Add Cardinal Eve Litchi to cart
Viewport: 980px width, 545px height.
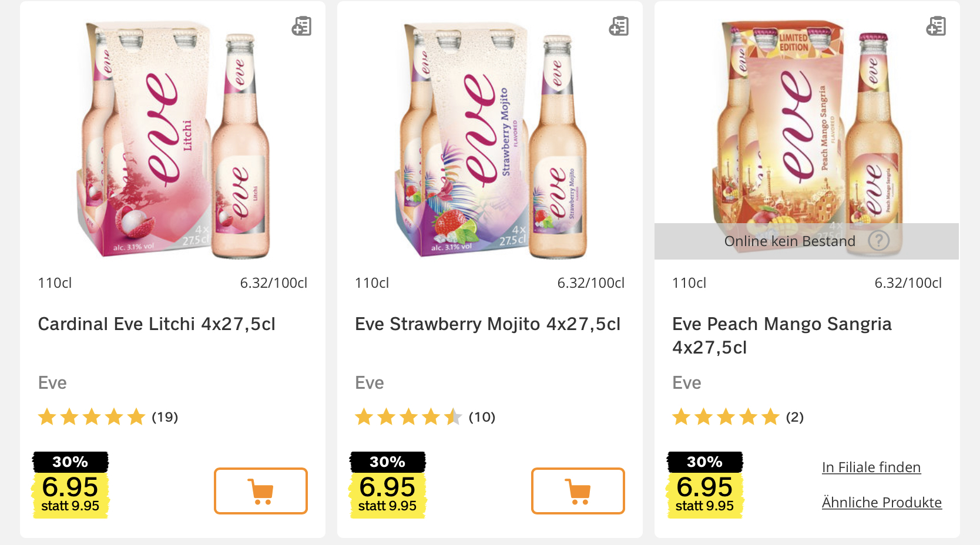[x=260, y=491]
